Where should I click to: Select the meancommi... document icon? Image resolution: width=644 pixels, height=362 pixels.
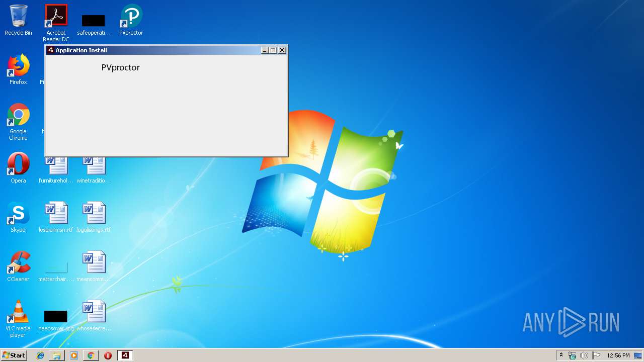(x=94, y=266)
